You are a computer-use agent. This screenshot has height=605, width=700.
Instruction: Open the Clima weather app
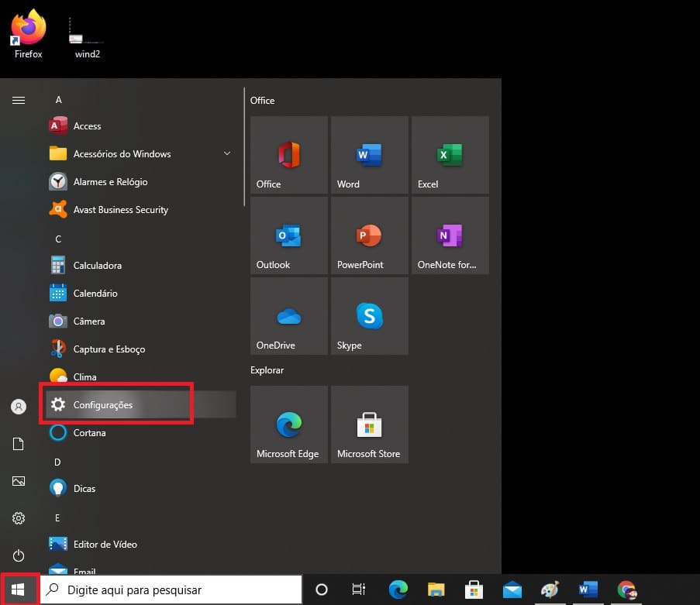(x=140, y=377)
